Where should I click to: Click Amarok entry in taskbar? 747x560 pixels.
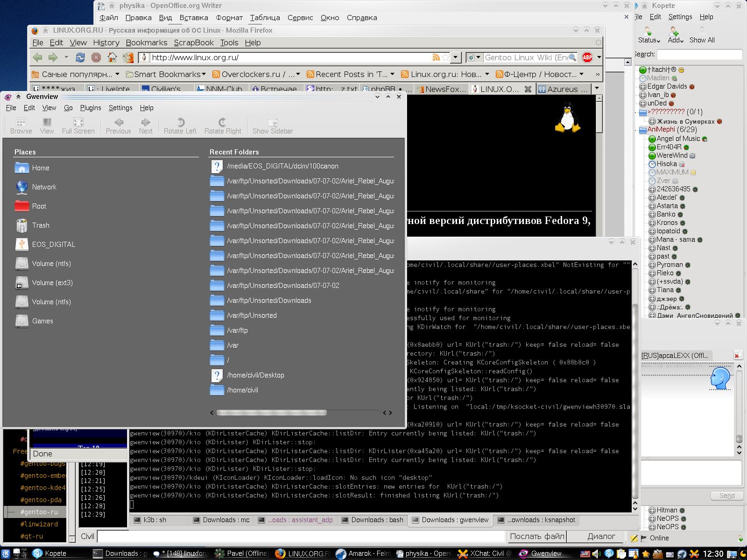pos(363,553)
